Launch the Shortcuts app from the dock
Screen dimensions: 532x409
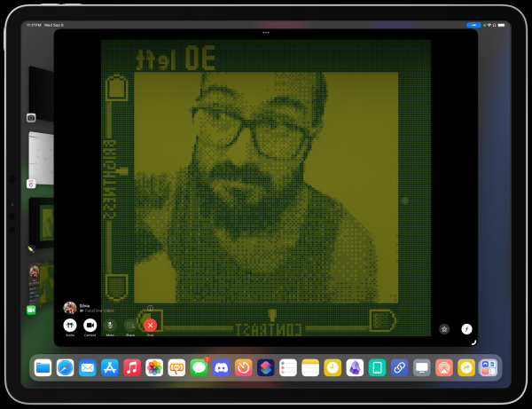point(266,368)
